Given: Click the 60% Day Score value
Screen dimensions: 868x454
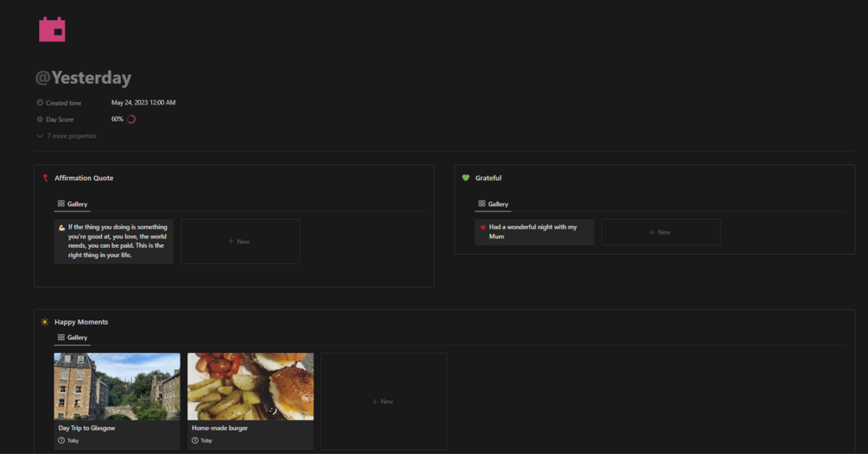Looking at the screenshot, I should click(117, 119).
